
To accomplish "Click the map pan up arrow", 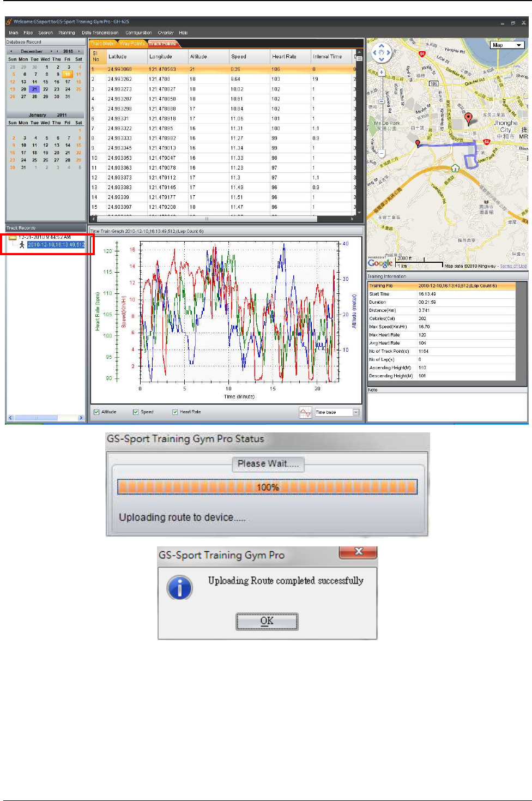I will coord(382,47).
